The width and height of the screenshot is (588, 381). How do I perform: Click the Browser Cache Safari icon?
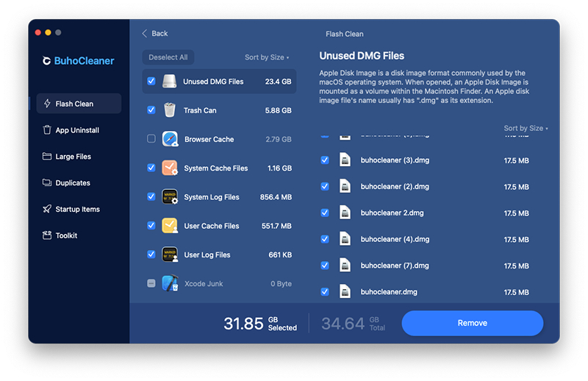[170, 139]
